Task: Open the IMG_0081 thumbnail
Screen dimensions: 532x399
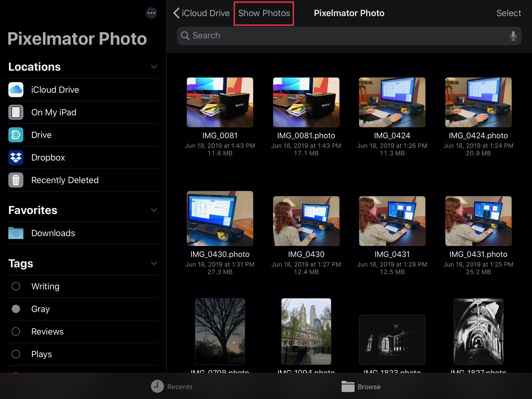Action: coord(220,102)
